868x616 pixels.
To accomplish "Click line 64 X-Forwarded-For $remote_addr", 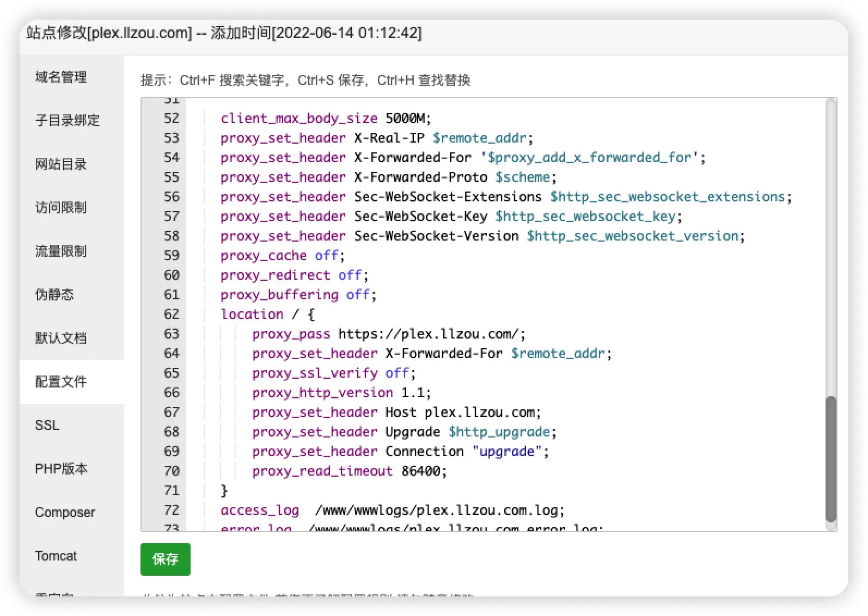I will (x=432, y=353).
